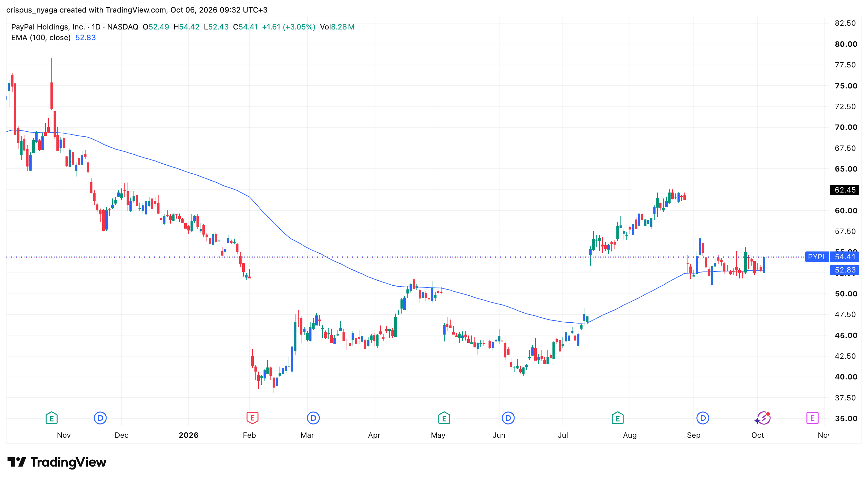Click the Oct label on time axis
This screenshot has width=868, height=481.
[x=757, y=435]
